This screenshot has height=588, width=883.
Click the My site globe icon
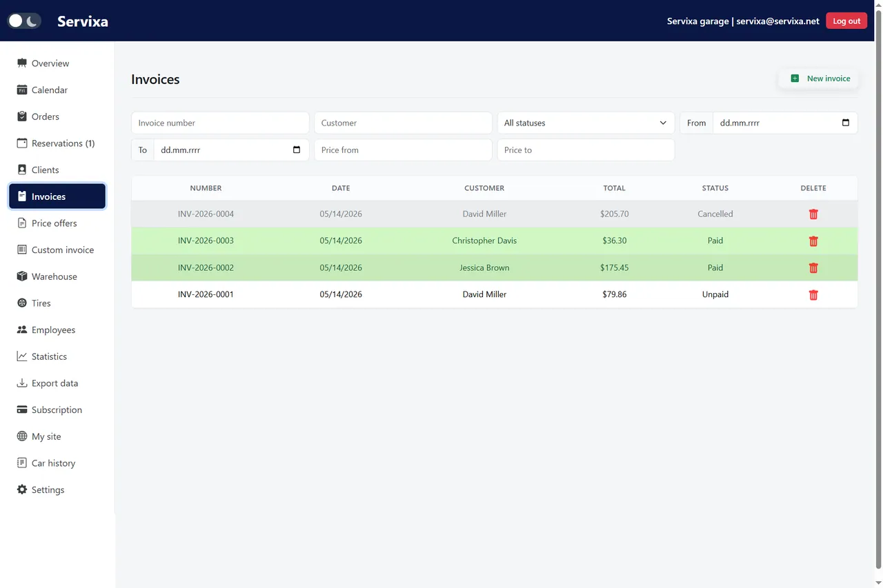coord(22,436)
